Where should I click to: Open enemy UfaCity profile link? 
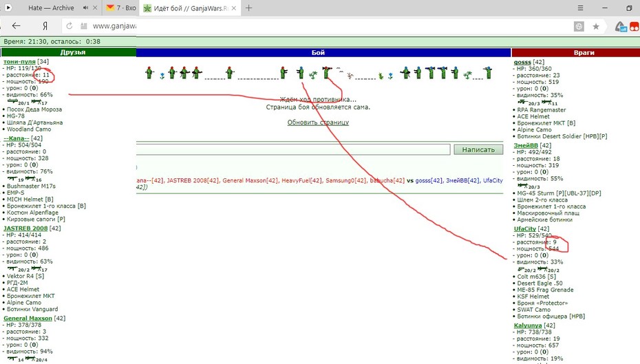pos(525,229)
